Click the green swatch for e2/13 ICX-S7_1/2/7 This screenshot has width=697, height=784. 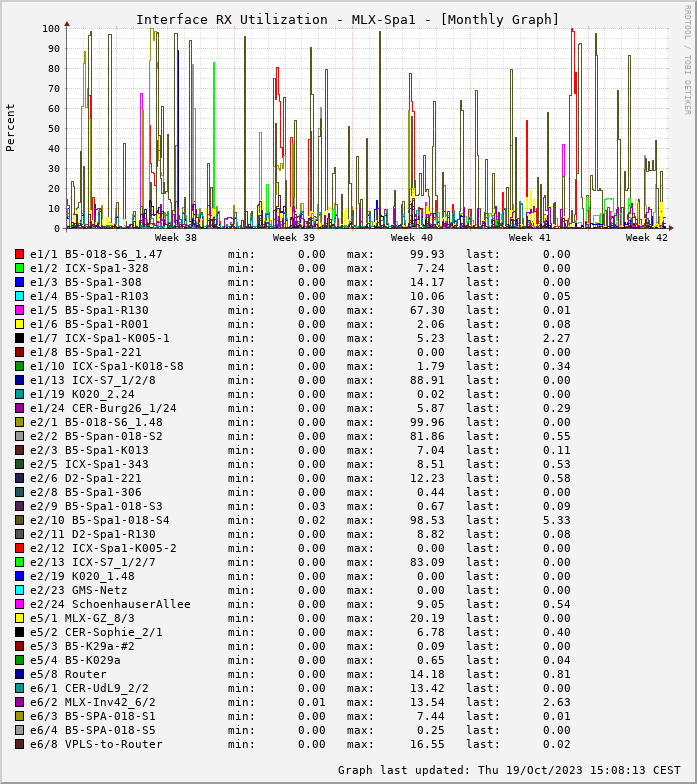tap(19, 562)
